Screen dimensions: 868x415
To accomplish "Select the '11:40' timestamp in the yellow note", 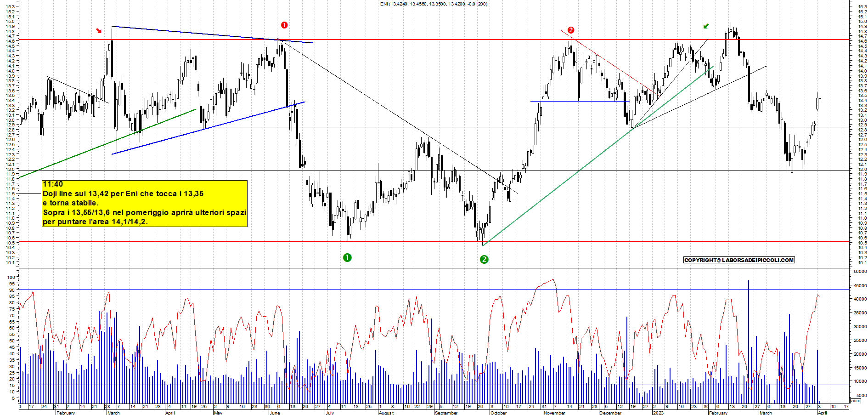I will point(53,184).
